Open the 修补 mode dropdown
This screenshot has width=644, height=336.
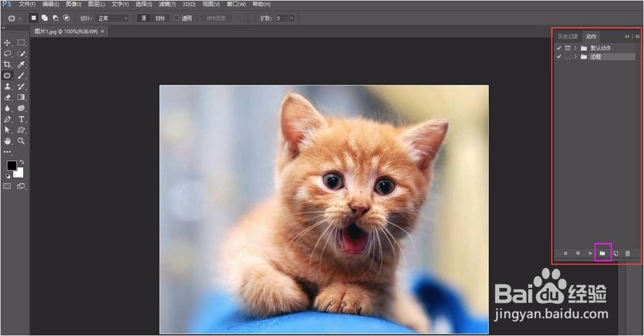point(112,18)
